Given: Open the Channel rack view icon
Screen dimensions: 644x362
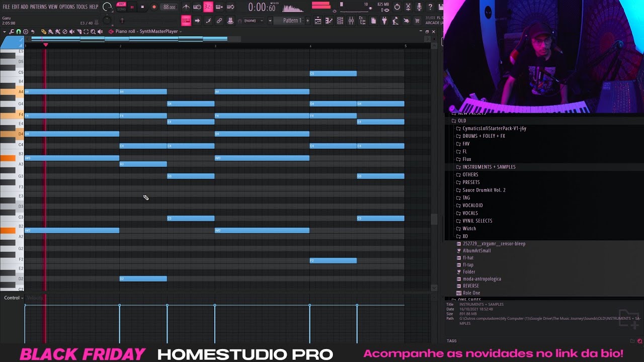Looking at the screenshot, I should (340, 21).
